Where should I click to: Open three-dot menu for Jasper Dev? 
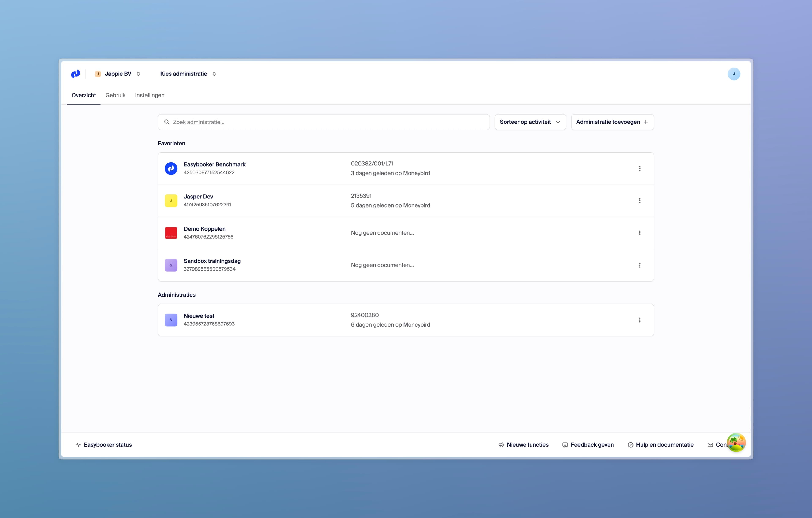[x=639, y=201]
